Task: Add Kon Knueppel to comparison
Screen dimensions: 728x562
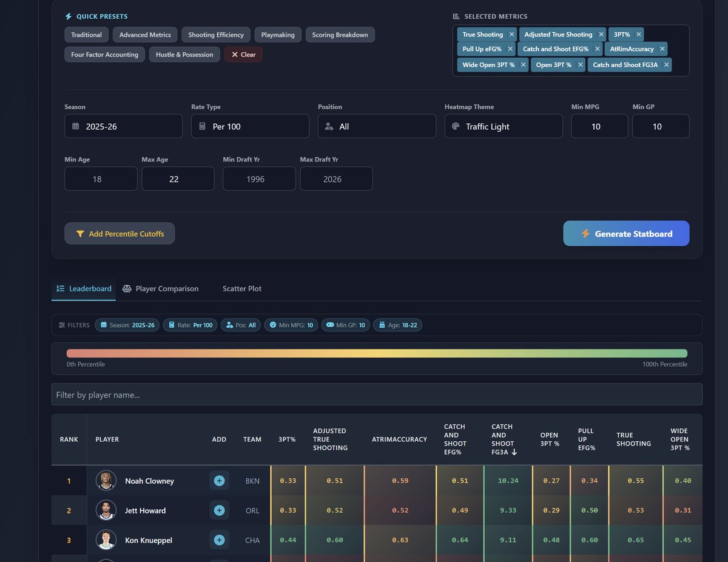Action: click(x=219, y=540)
